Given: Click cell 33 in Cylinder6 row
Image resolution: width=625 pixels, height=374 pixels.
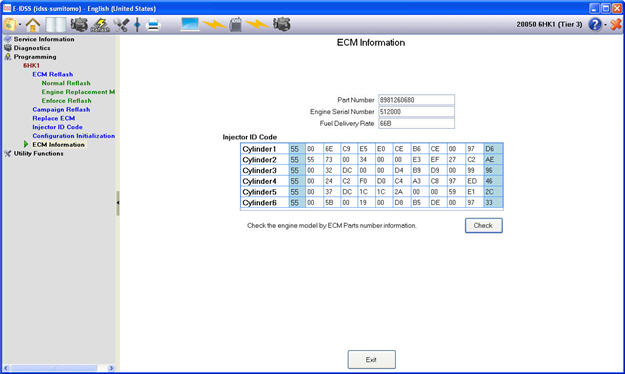Looking at the screenshot, I should (x=493, y=203).
